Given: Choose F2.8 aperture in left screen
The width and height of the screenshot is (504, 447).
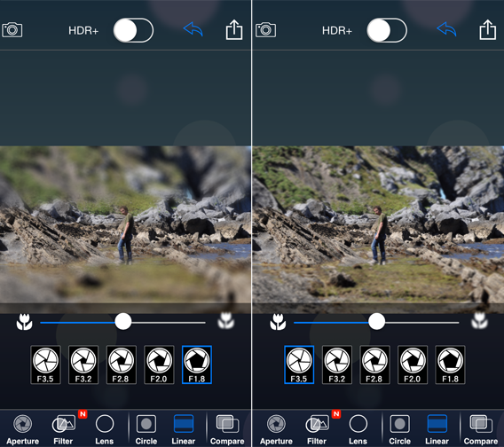Looking at the screenshot, I should pyautogui.click(x=122, y=365).
